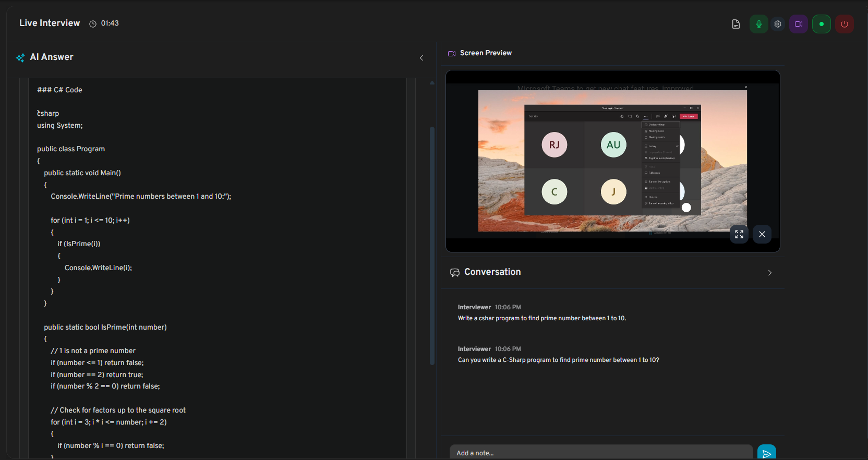Click the screen preview video thumbnail
This screenshot has width=868, height=460.
(612, 161)
